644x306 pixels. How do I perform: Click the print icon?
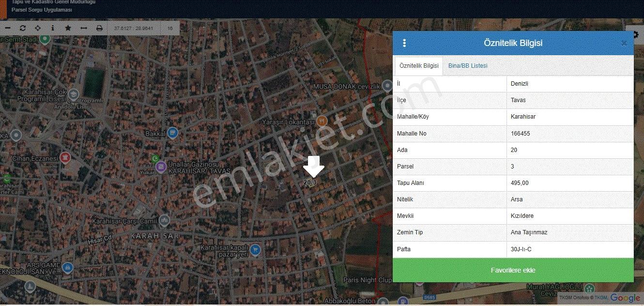coord(99,28)
